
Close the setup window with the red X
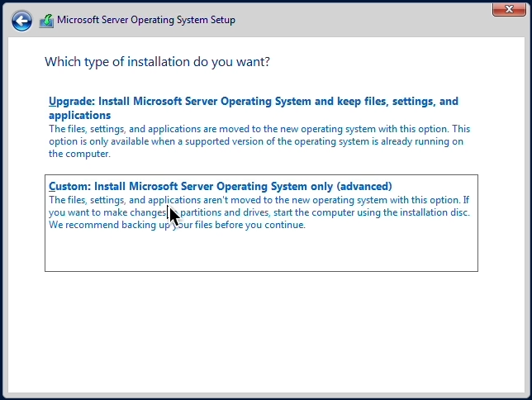pos(509,10)
